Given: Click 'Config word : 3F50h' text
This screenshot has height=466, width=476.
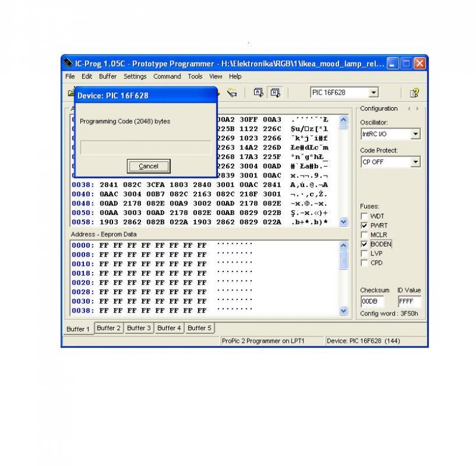Looking at the screenshot, I should pos(389,314).
